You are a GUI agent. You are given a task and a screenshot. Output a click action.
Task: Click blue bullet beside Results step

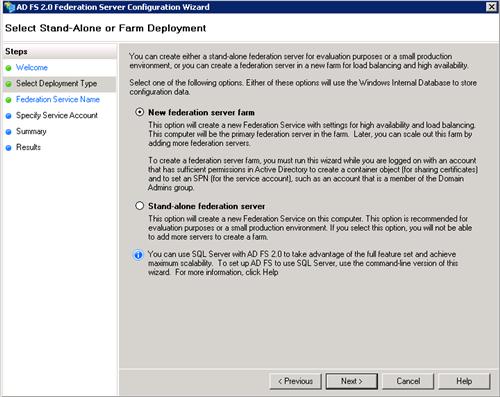[9, 148]
